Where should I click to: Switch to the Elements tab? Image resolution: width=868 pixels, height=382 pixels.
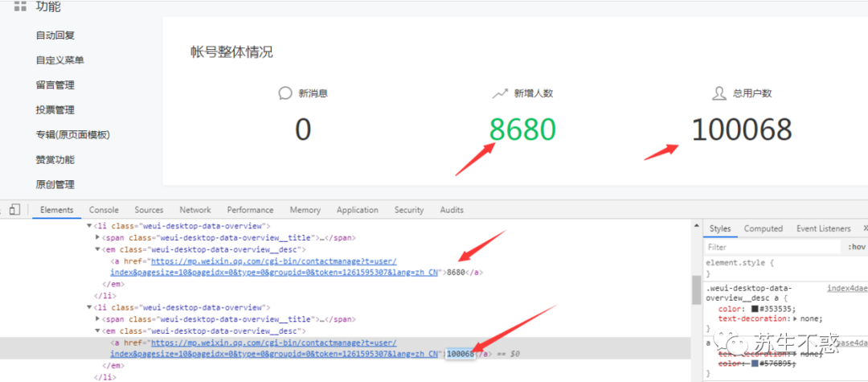click(x=56, y=210)
